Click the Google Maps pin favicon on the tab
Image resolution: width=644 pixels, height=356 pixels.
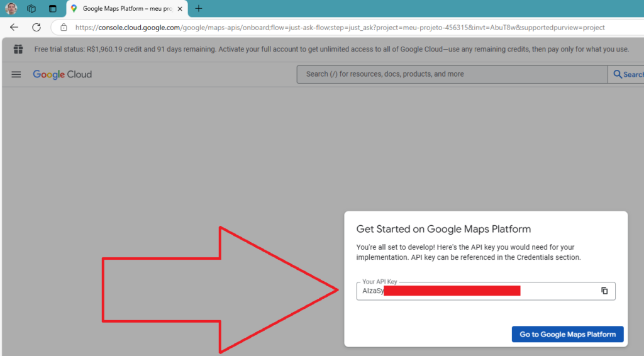click(74, 9)
